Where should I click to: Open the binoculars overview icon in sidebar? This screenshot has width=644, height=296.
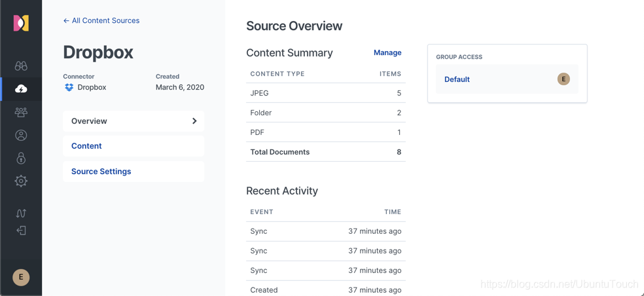coord(21,65)
